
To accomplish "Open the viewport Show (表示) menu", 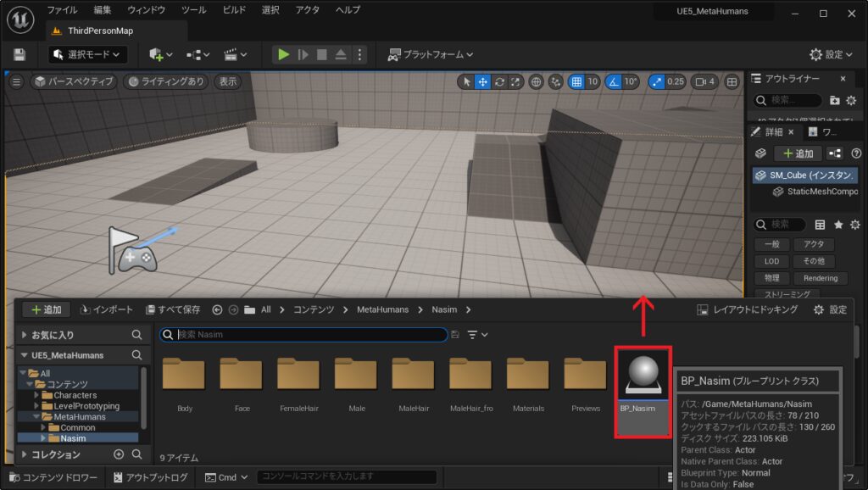I will click(227, 81).
